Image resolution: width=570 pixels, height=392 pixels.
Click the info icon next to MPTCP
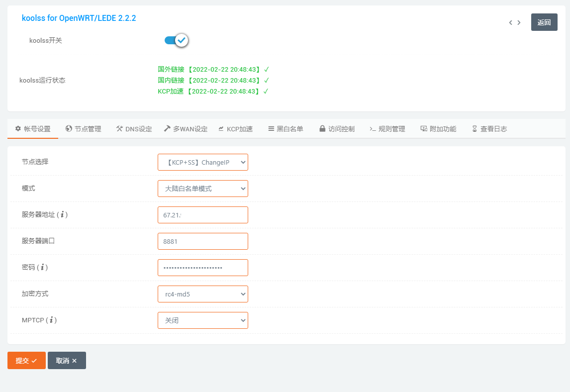[x=51, y=320]
